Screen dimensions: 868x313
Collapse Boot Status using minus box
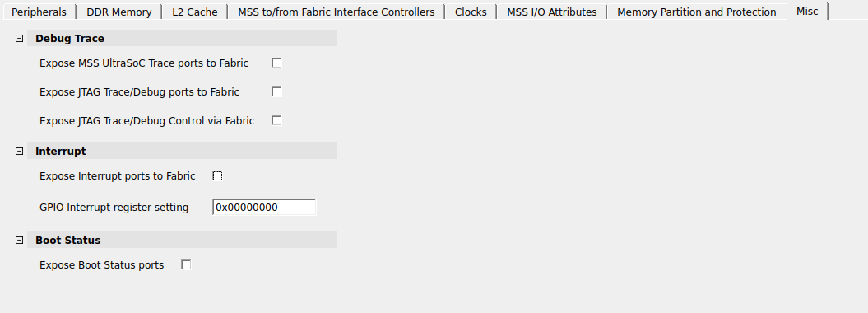click(20, 240)
